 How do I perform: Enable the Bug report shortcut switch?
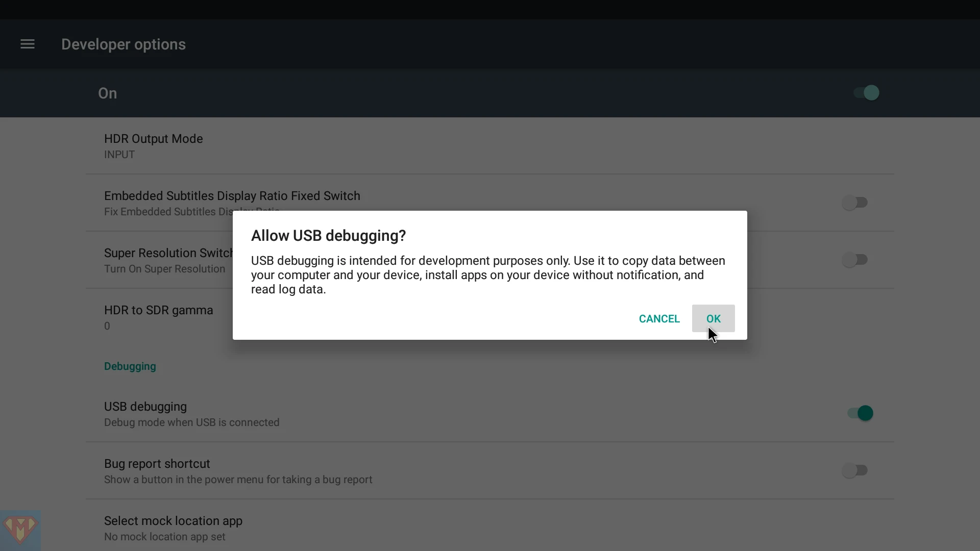(855, 470)
